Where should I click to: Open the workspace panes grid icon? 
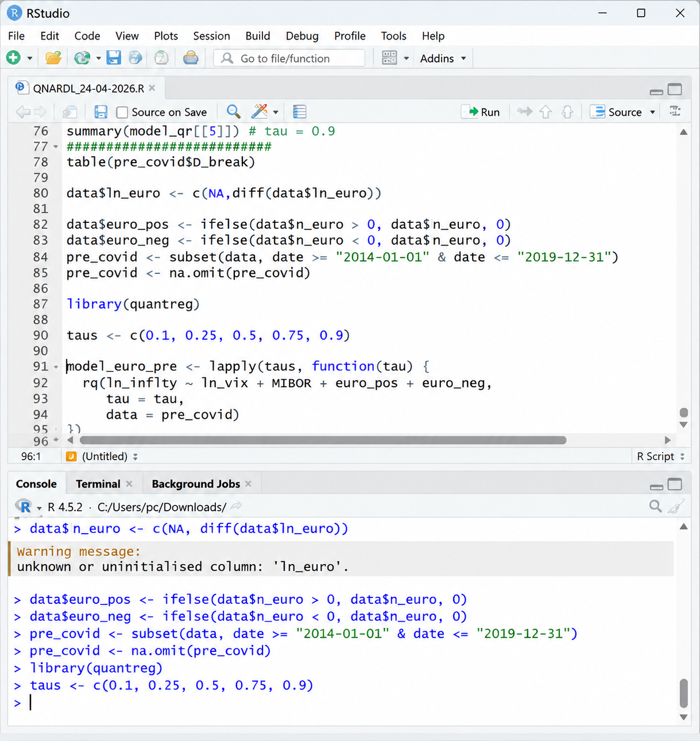(x=390, y=58)
